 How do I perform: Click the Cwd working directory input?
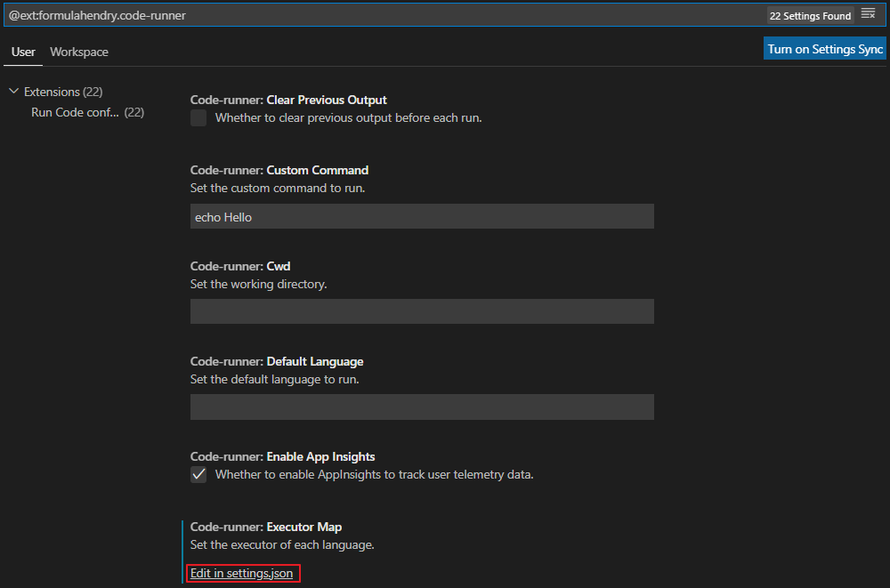point(422,311)
